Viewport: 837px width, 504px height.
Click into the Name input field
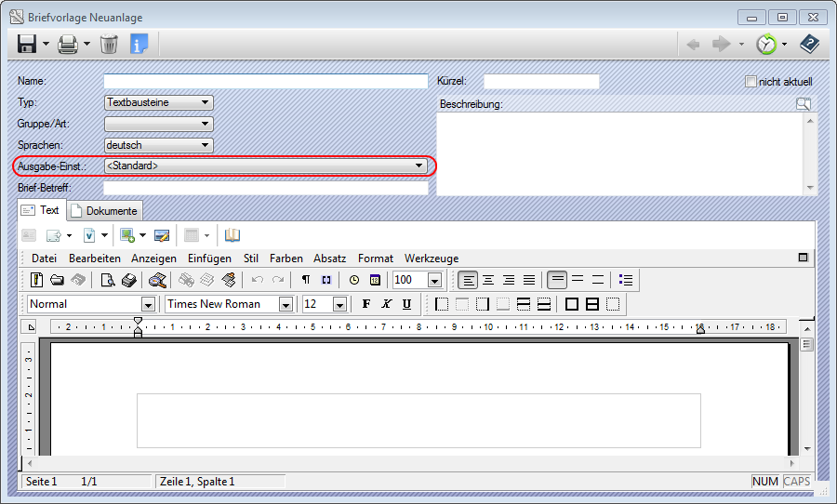(x=265, y=82)
